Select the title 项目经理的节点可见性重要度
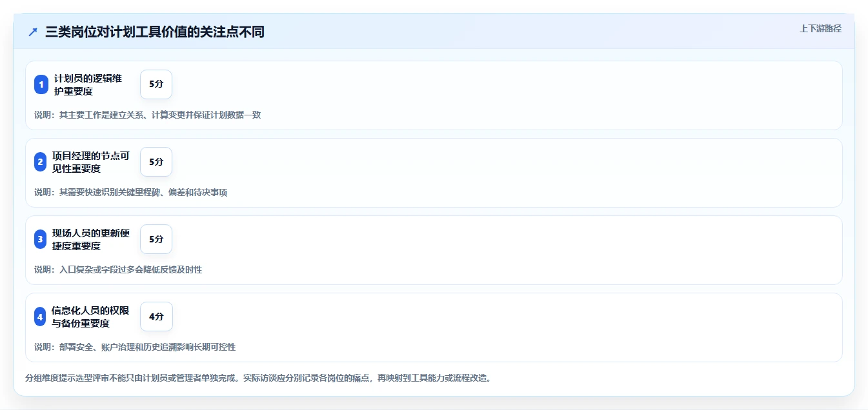This screenshot has width=868, height=410. pos(91,162)
